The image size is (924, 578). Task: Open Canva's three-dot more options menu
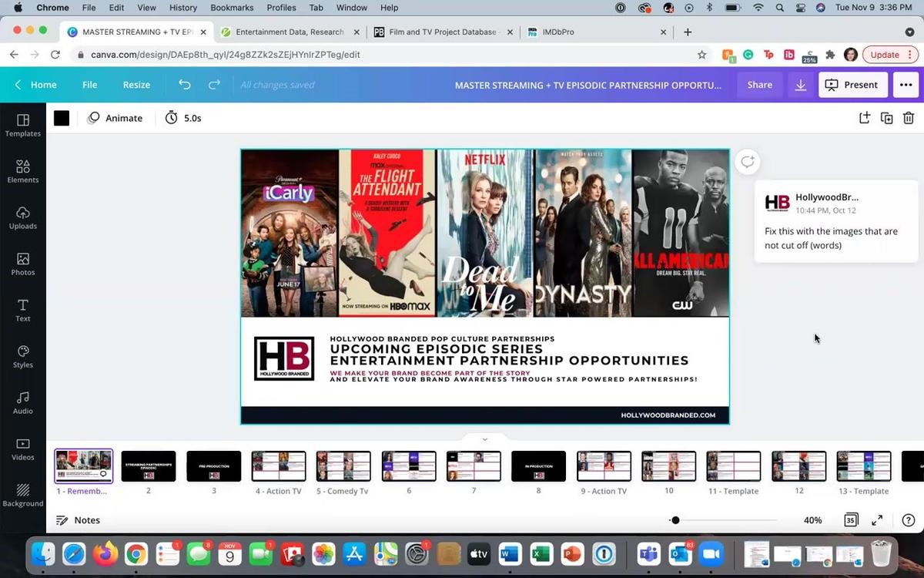[x=906, y=85]
